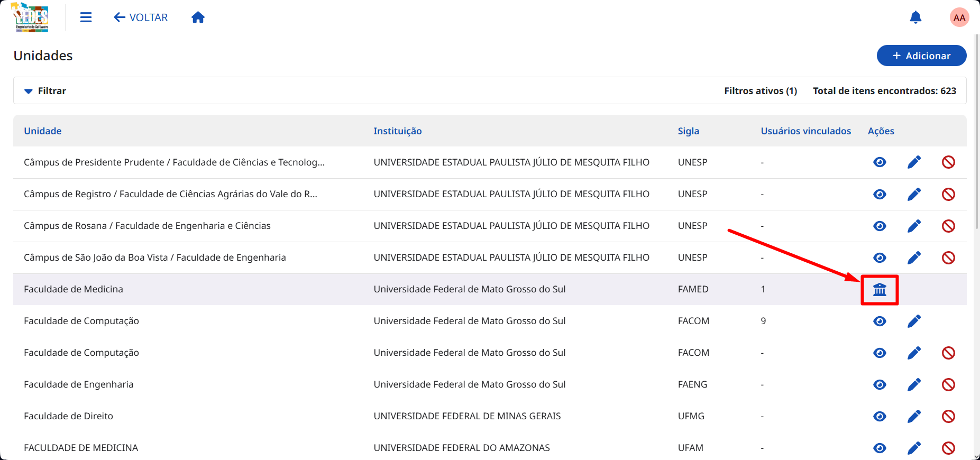Edit the Faculdade de Direito unit
Image resolution: width=980 pixels, height=460 pixels.
click(914, 416)
